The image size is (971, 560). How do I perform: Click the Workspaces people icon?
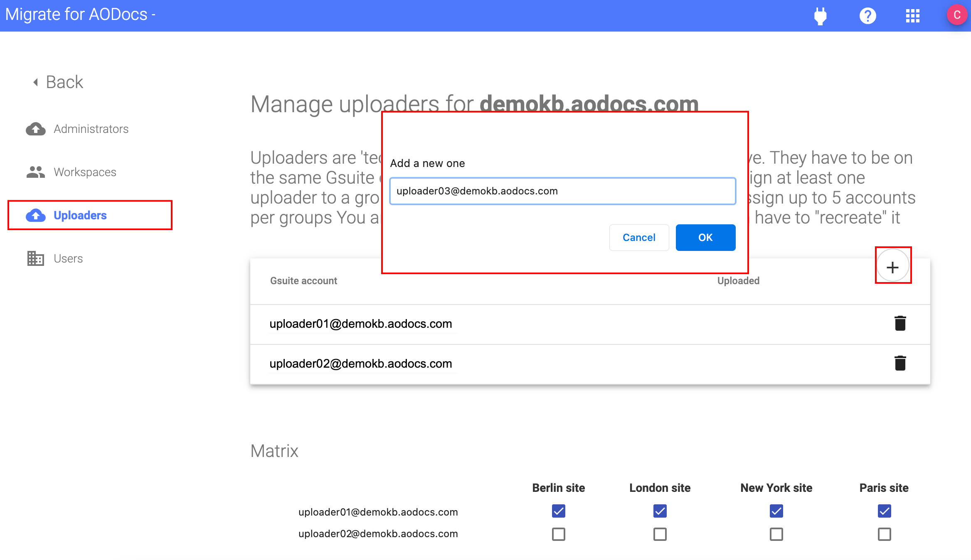pyautogui.click(x=36, y=172)
